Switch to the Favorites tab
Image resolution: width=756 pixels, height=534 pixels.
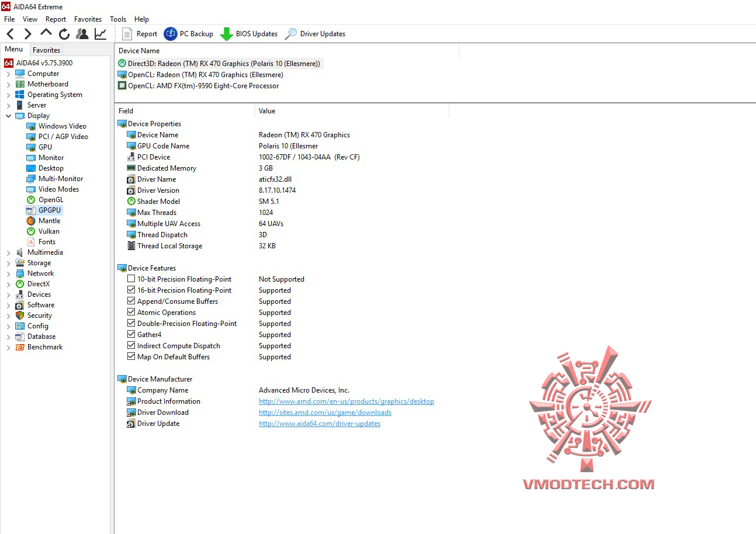[x=46, y=50]
